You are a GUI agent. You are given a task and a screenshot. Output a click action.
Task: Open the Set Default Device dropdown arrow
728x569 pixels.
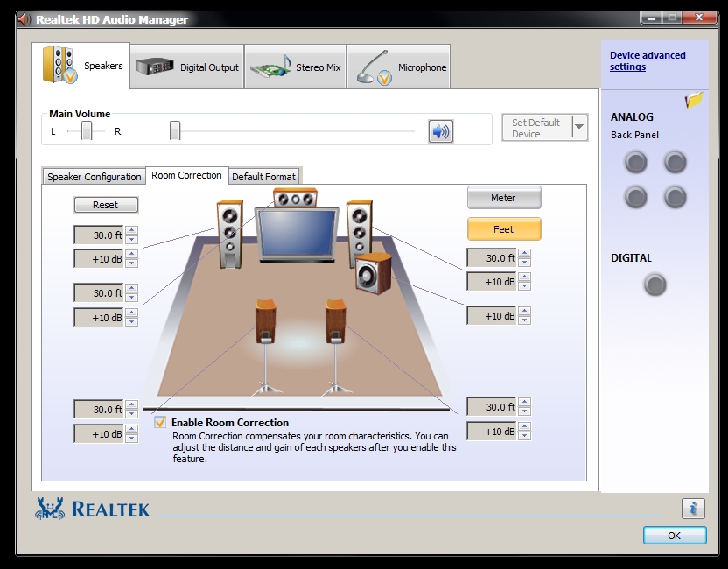click(x=579, y=127)
